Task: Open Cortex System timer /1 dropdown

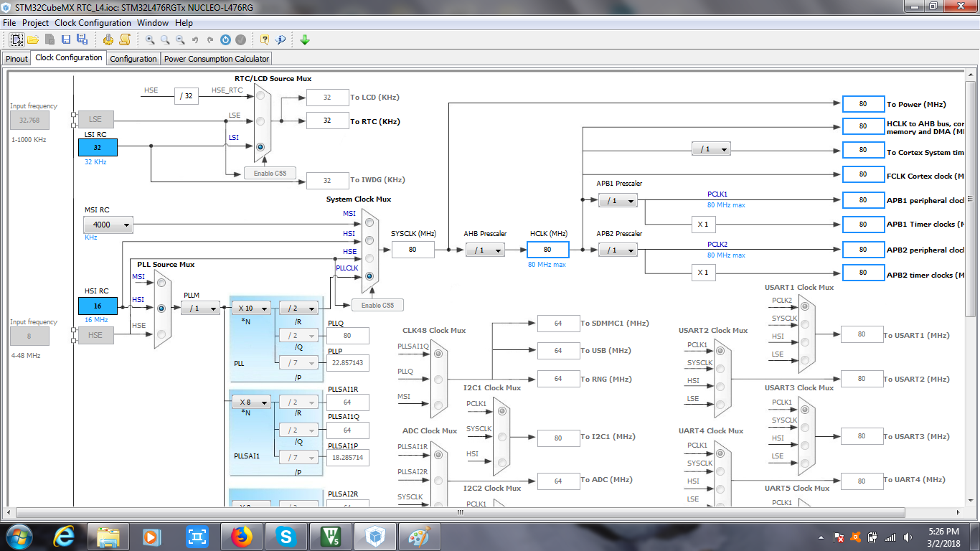Action: click(711, 149)
